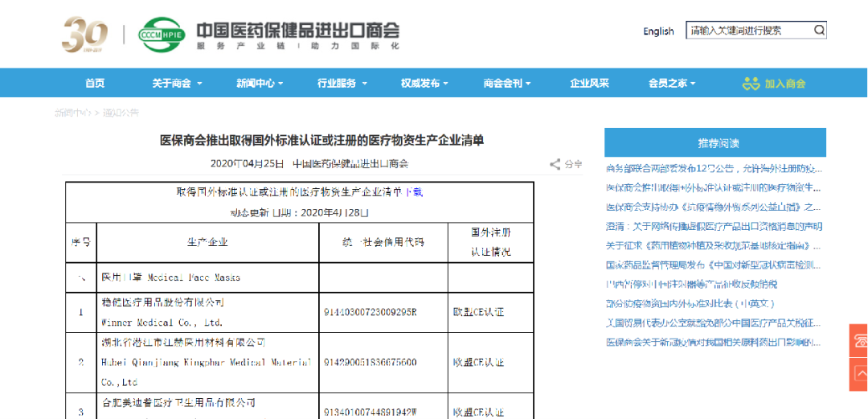The height and width of the screenshot is (419, 868).
Task: Click the share icon beside 分享
Action: click(x=555, y=164)
